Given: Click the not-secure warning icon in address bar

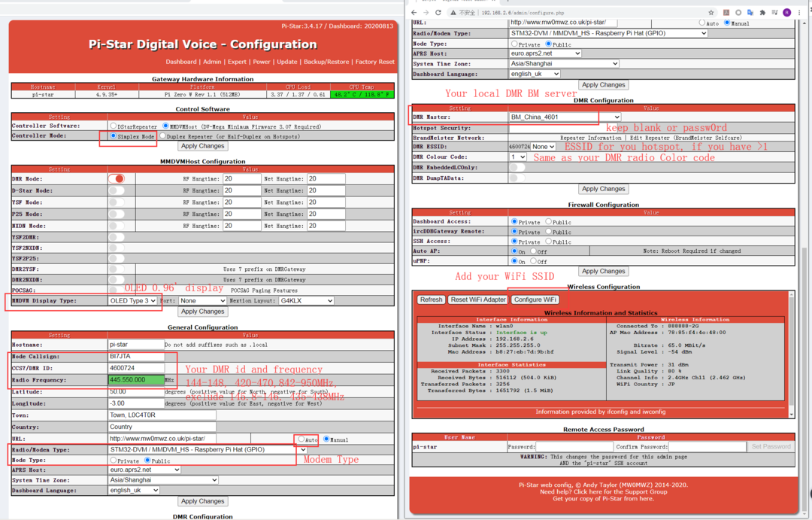Looking at the screenshot, I should click(453, 13).
